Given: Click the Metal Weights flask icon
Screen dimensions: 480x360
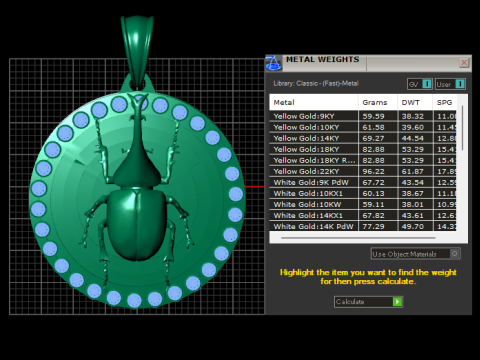Looking at the screenshot, I should 274,63.
